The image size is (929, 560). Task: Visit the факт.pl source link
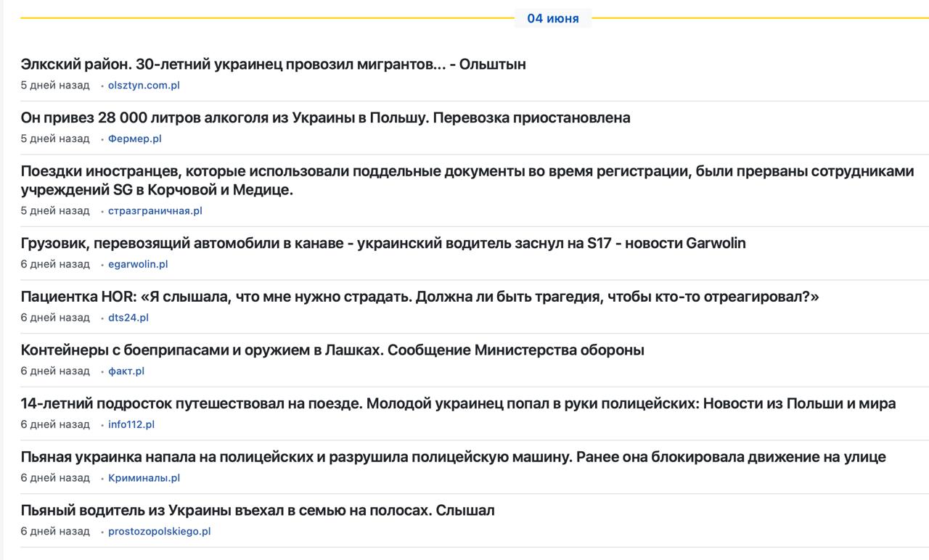126,371
